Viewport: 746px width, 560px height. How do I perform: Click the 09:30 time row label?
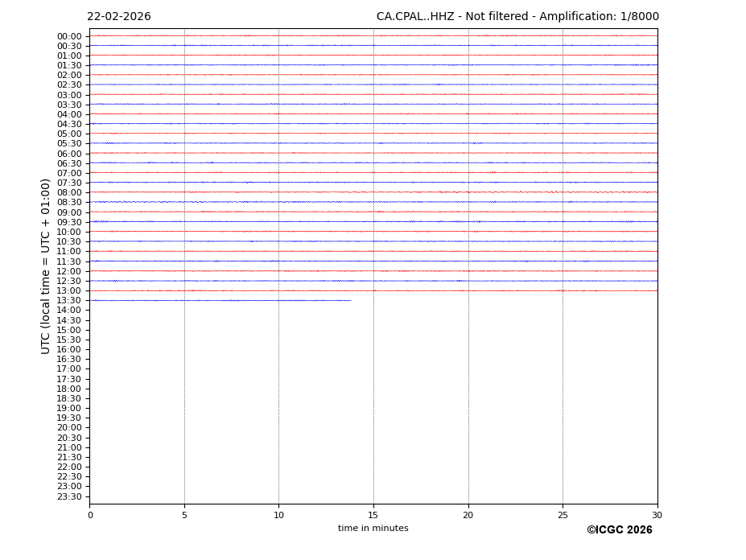tap(69, 222)
